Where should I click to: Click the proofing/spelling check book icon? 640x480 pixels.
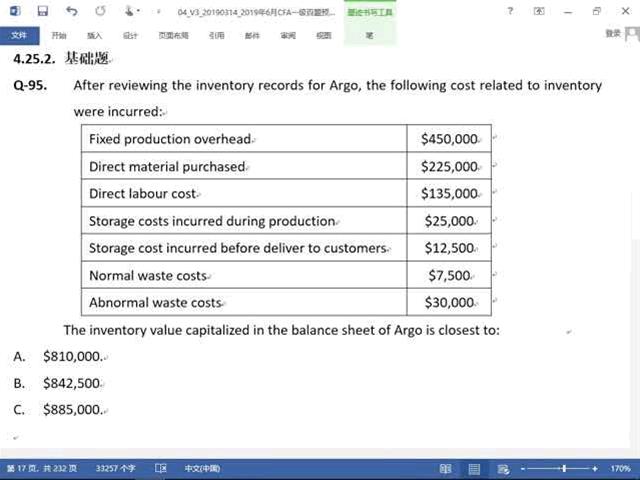point(161,469)
